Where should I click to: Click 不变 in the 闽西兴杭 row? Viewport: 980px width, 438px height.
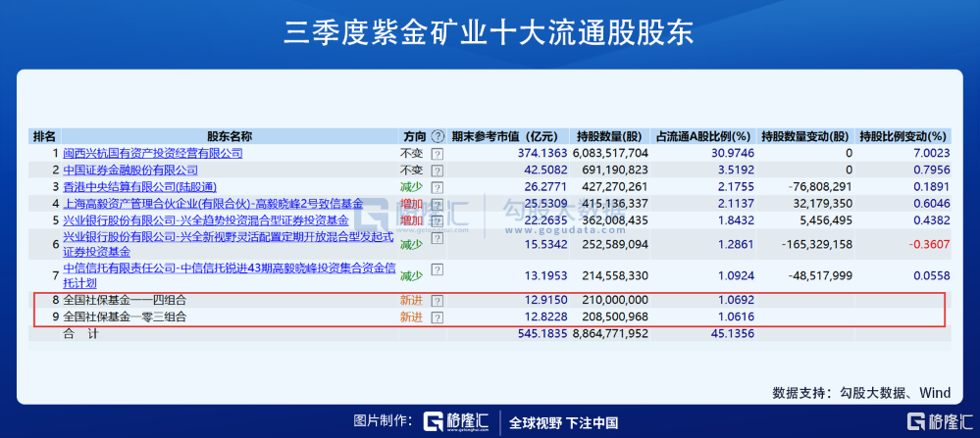(411, 153)
